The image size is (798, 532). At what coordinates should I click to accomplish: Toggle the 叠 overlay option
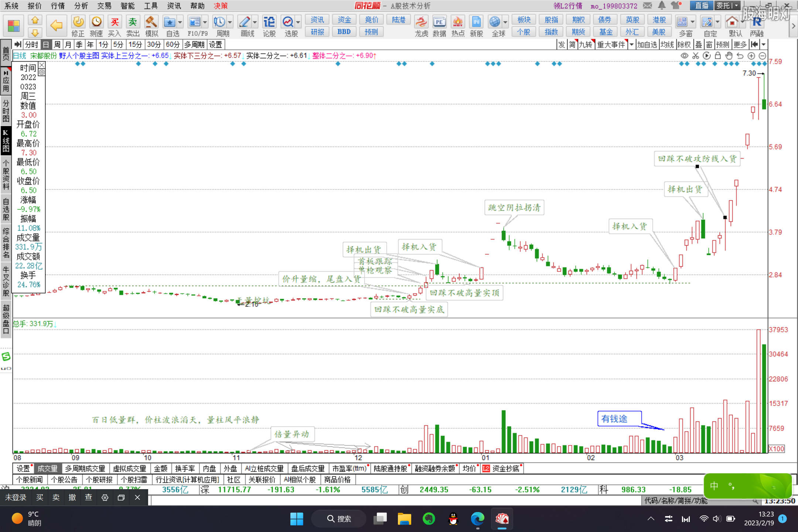pyautogui.click(x=699, y=45)
